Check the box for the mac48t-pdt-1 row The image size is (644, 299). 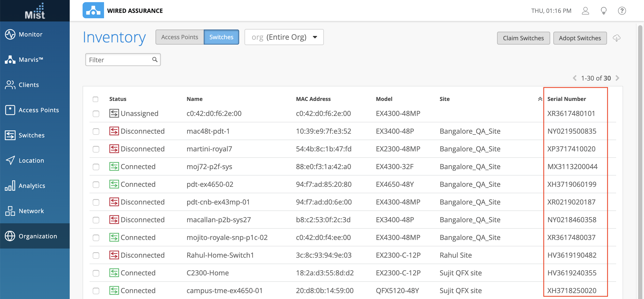(x=96, y=132)
